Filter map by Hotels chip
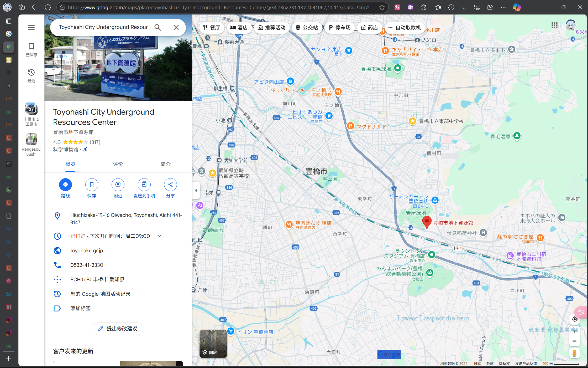This screenshot has width=588, height=368. click(x=239, y=28)
